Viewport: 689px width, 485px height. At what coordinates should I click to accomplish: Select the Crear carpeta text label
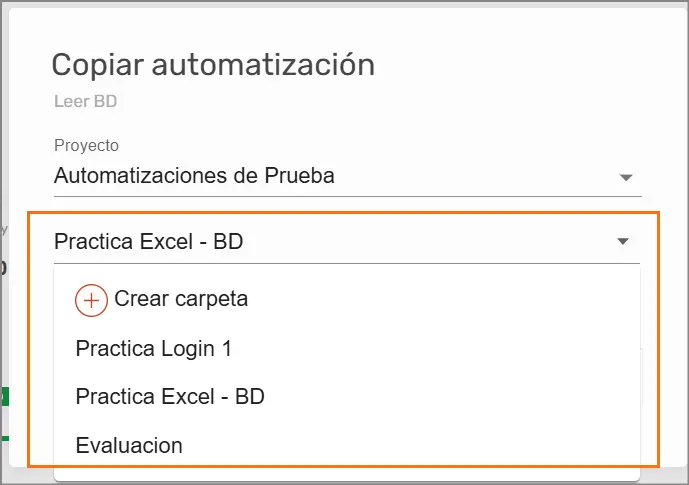pyautogui.click(x=181, y=298)
